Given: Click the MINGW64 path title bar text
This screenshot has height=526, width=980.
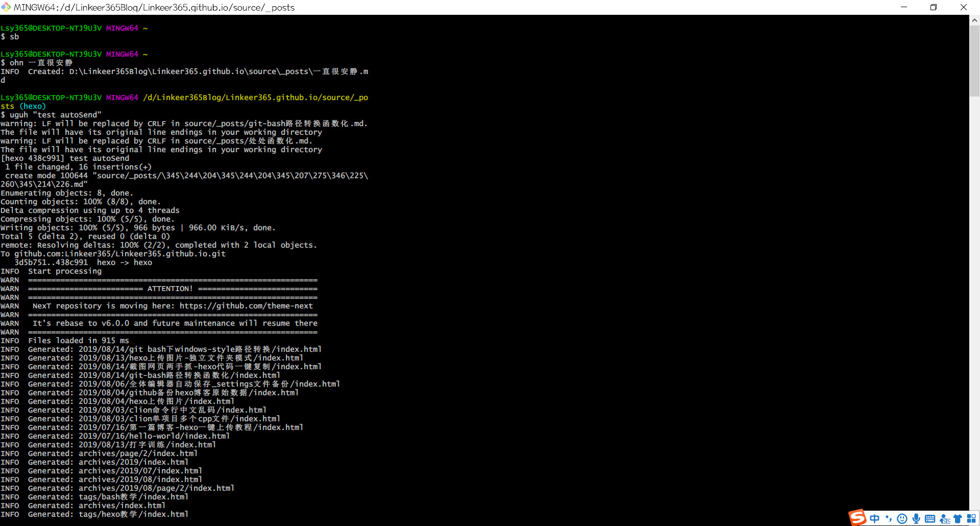Looking at the screenshot, I should pyautogui.click(x=154, y=7).
